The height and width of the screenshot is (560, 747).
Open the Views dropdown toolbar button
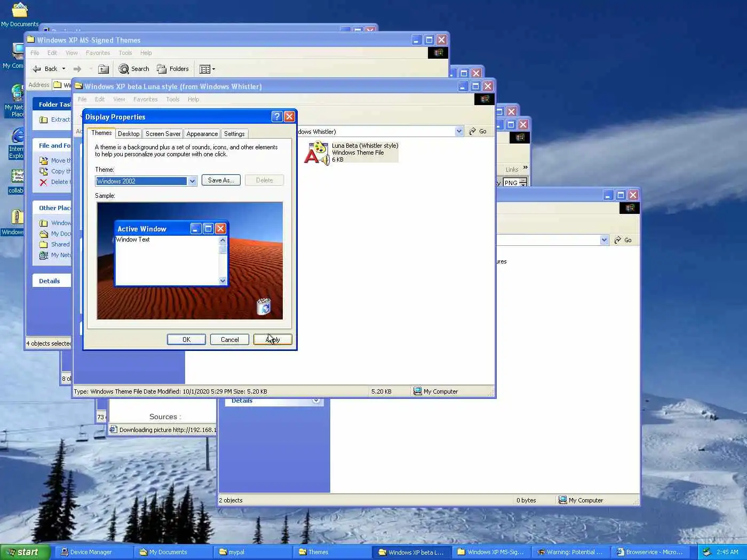[x=207, y=69]
